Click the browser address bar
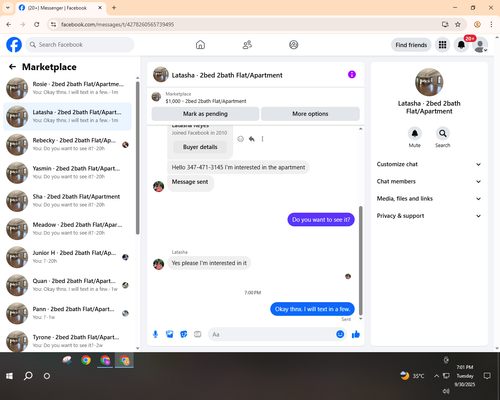Viewport: 500px width, 400px height. pyautogui.click(x=247, y=24)
